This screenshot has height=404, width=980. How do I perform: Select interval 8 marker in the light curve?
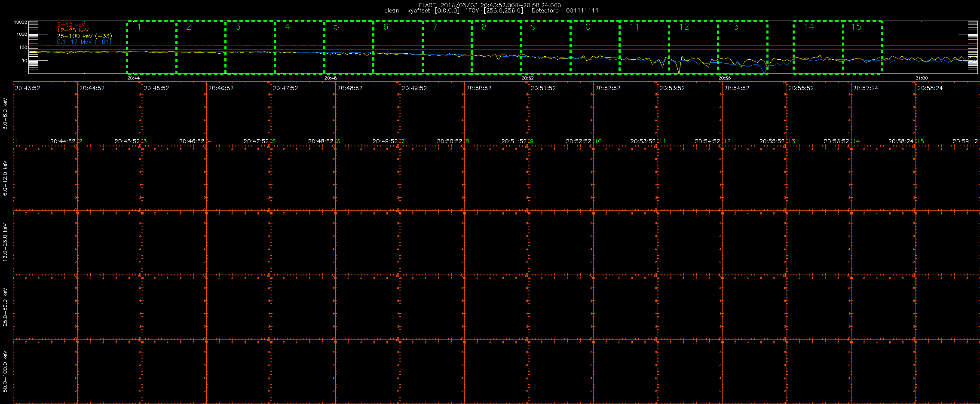tap(484, 27)
